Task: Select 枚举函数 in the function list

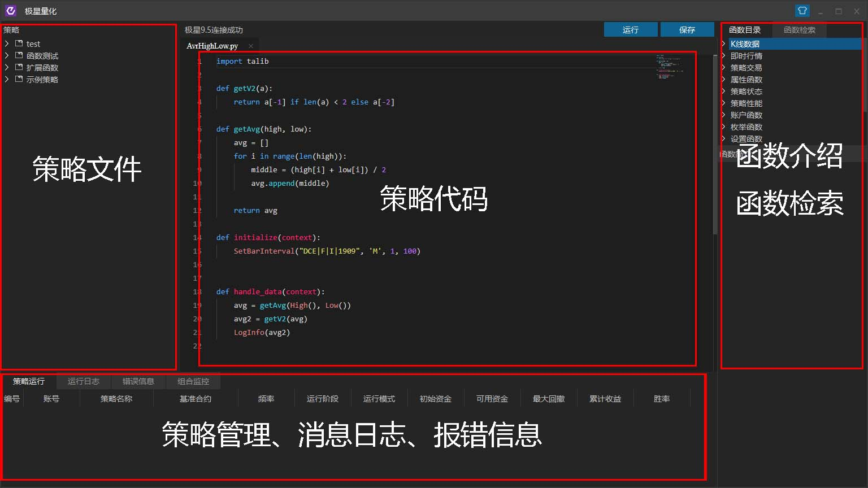Action: 747,127
